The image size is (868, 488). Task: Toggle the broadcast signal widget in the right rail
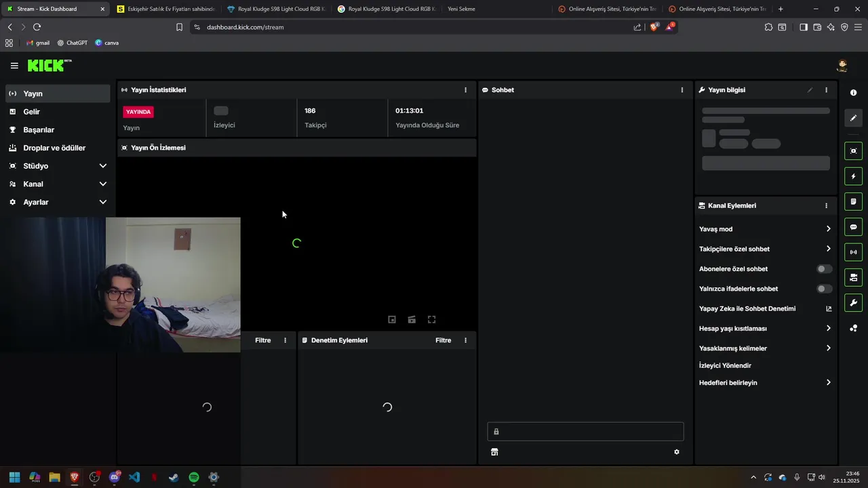pyautogui.click(x=854, y=252)
